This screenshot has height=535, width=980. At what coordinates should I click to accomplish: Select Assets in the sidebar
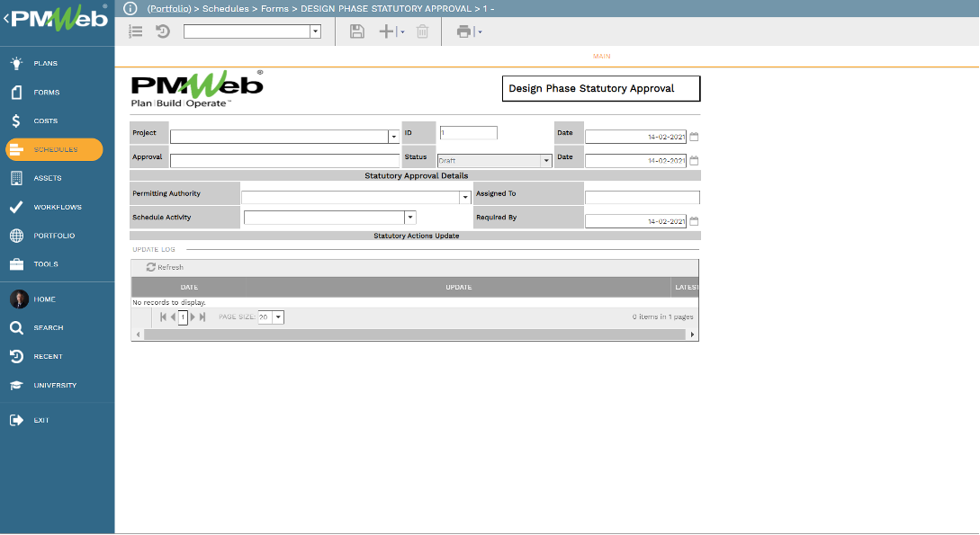coord(48,178)
